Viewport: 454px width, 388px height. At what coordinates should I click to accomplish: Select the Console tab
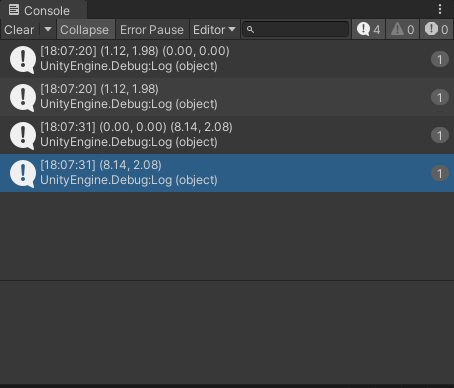point(43,10)
